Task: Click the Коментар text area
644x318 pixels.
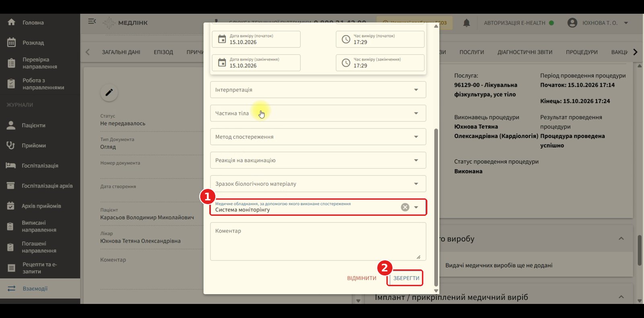Action: [x=318, y=242]
